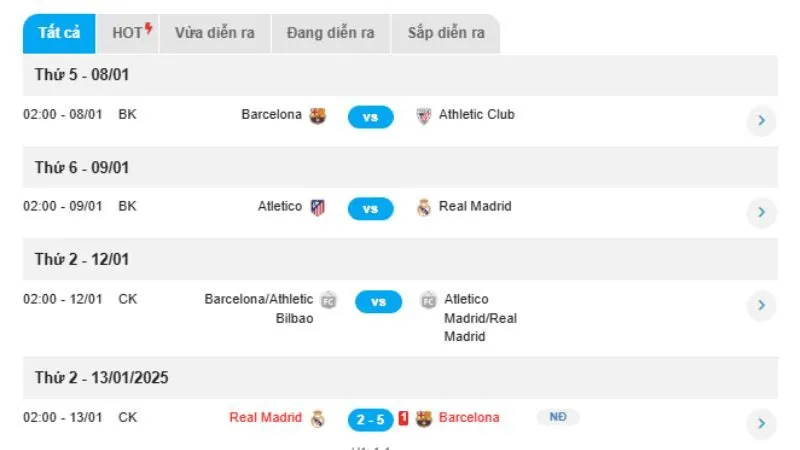Select the Tất cả tab
The image size is (800, 450).
(x=59, y=33)
